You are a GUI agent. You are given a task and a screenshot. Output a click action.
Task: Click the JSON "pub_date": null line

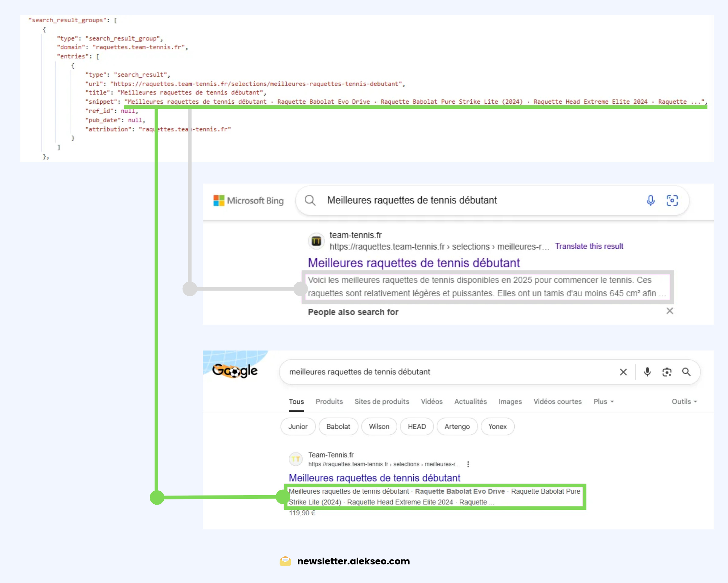click(115, 120)
